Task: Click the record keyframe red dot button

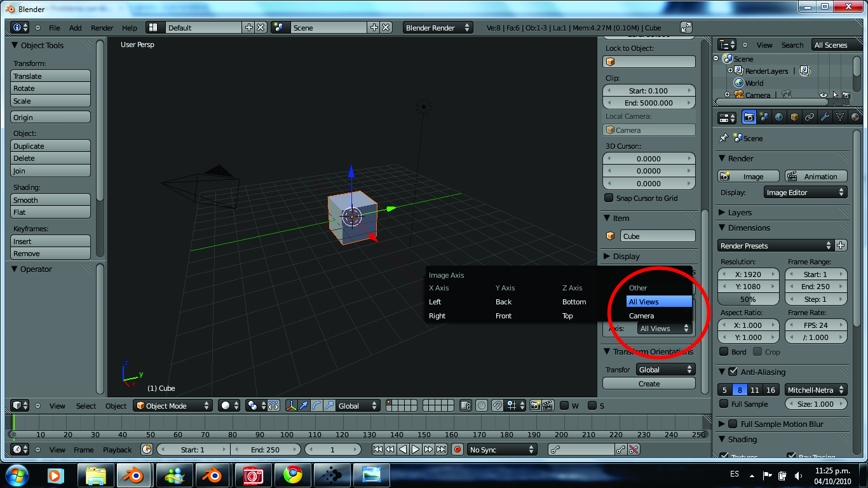Action: click(x=457, y=449)
